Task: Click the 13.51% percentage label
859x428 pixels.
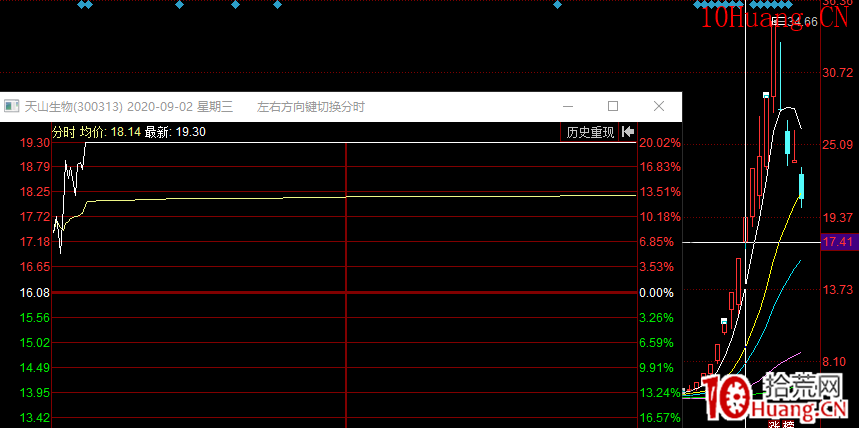Action: (660, 192)
